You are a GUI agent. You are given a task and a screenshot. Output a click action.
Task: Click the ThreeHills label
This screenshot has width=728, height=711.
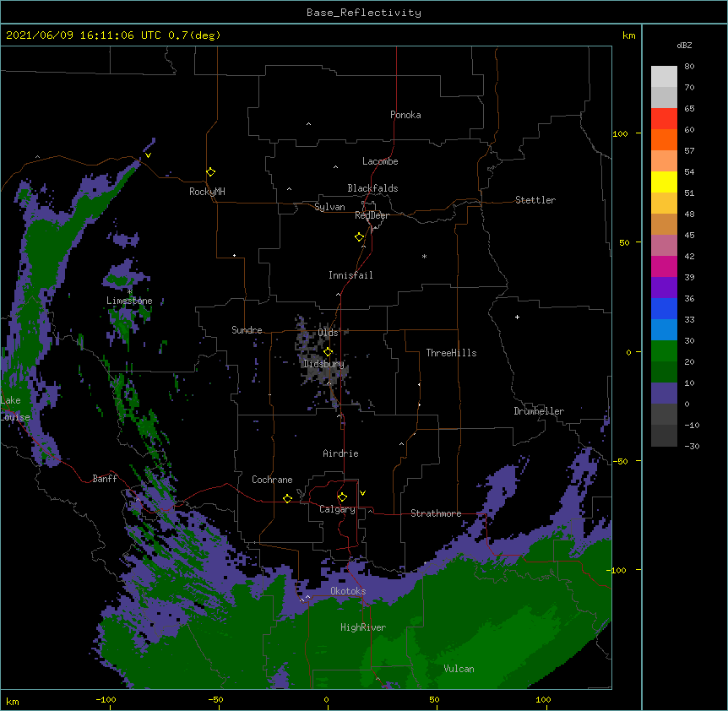coord(451,353)
